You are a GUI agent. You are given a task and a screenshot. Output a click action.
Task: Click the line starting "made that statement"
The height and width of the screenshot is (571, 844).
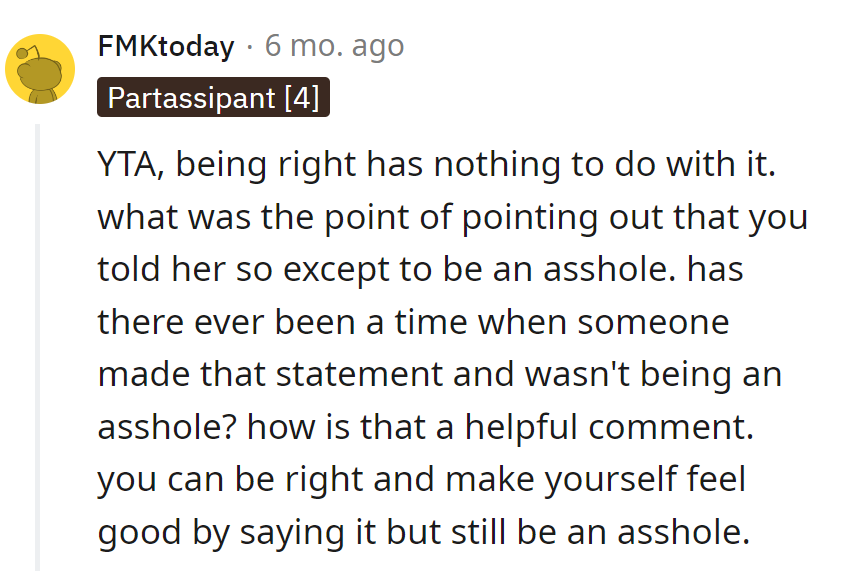coord(439,374)
